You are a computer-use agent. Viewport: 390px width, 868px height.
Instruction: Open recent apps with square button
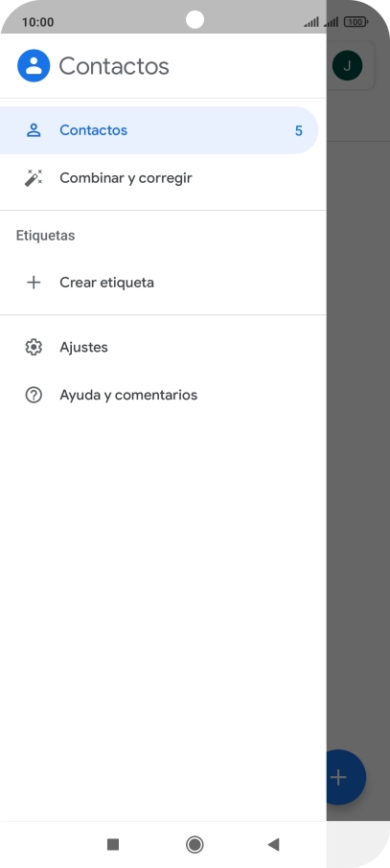coord(113,844)
